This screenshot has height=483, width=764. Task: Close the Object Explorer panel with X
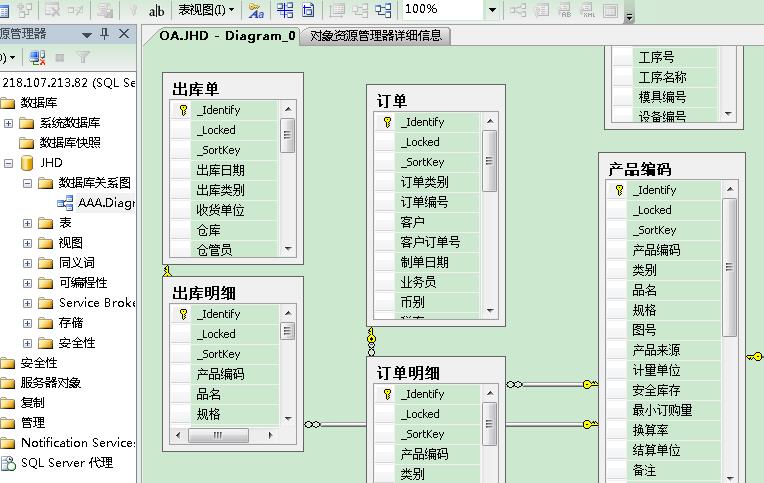point(124,34)
